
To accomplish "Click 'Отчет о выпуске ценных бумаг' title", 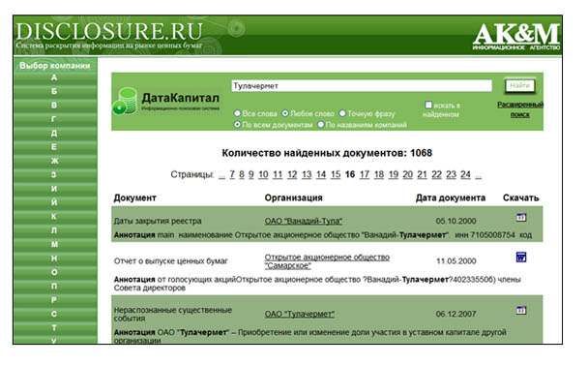I will (170, 261).
